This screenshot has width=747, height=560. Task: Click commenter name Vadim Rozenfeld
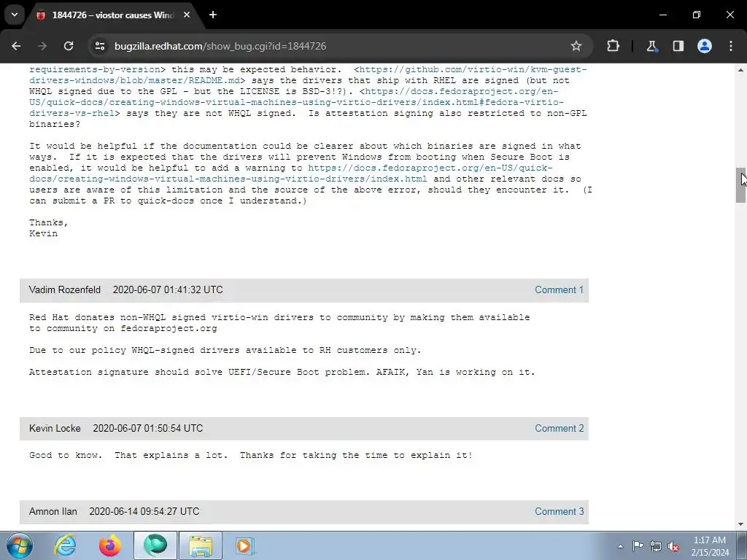click(65, 290)
